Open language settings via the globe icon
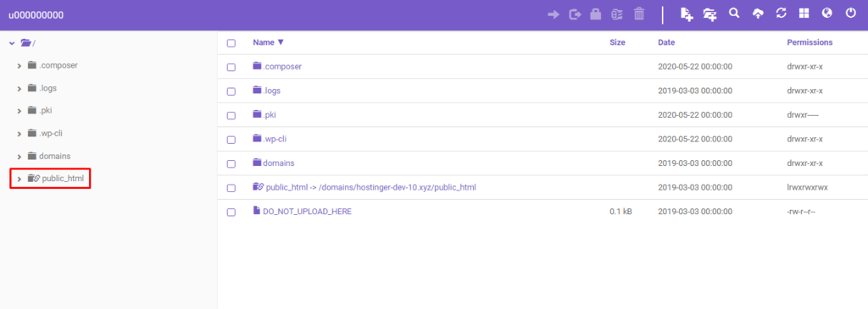Image resolution: width=868 pixels, height=309 pixels. click(827, 14)
